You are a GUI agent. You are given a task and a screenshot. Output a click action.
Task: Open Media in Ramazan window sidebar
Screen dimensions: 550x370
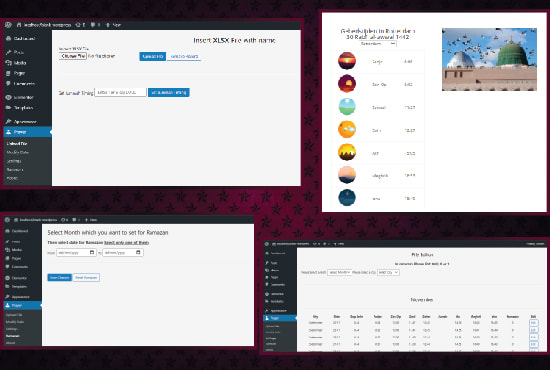click(14, 250)
